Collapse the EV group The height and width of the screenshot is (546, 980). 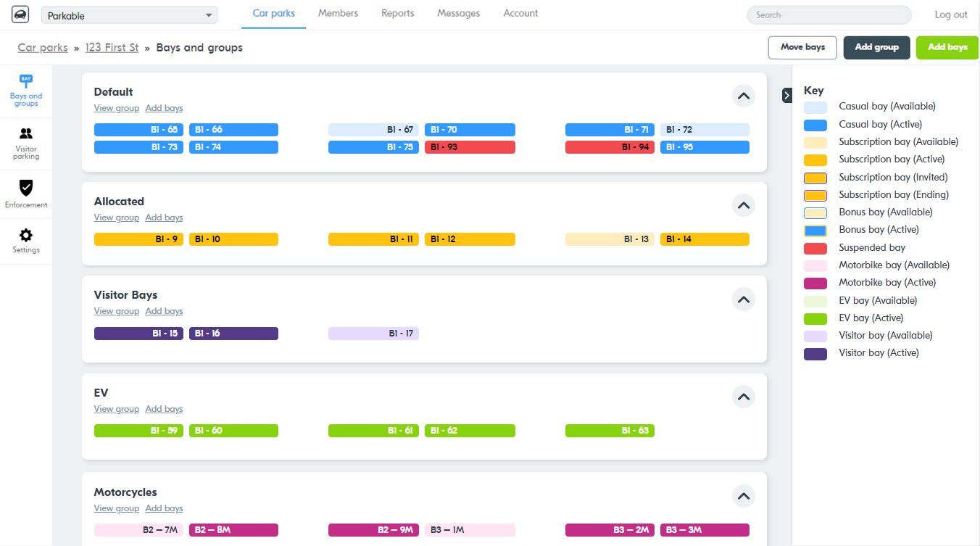tap(743, 397)
